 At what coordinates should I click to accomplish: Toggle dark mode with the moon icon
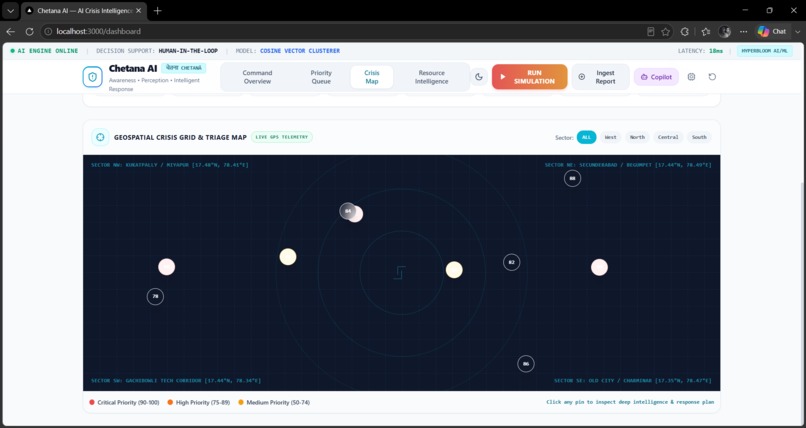pyautogui.click(x=479, y=77)
